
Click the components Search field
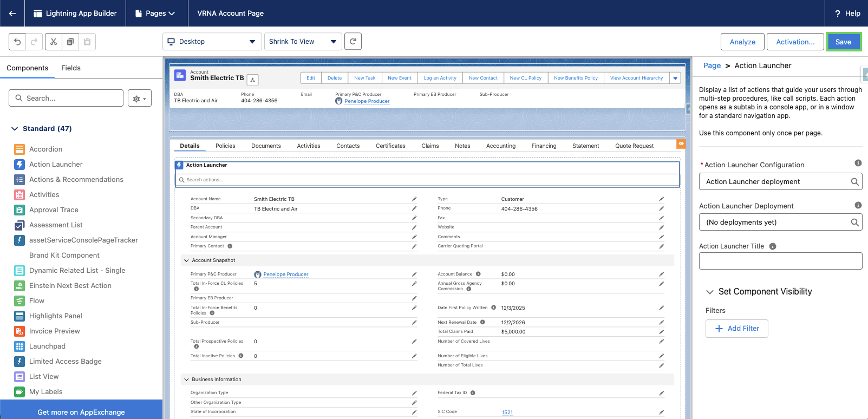(66, 98)
